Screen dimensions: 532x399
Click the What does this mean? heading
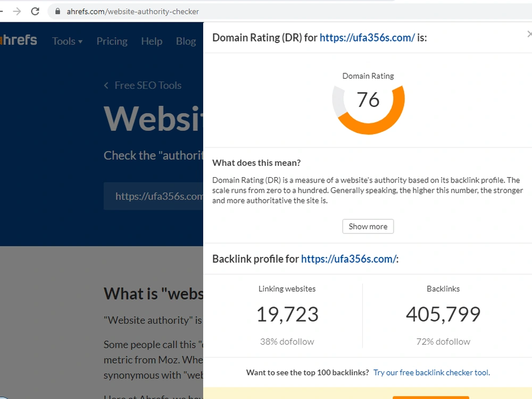(x=256, y=163)
